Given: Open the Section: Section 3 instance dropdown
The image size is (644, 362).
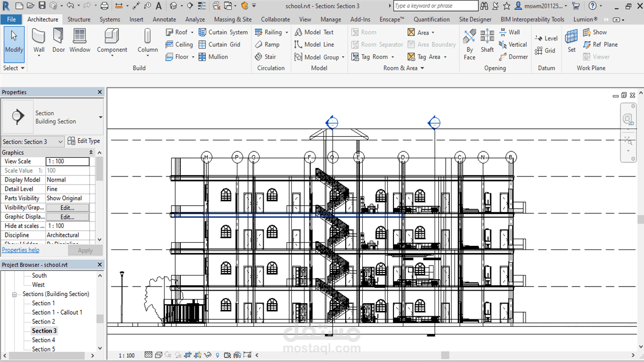Looking at the screenshot, I should (60, 142).
